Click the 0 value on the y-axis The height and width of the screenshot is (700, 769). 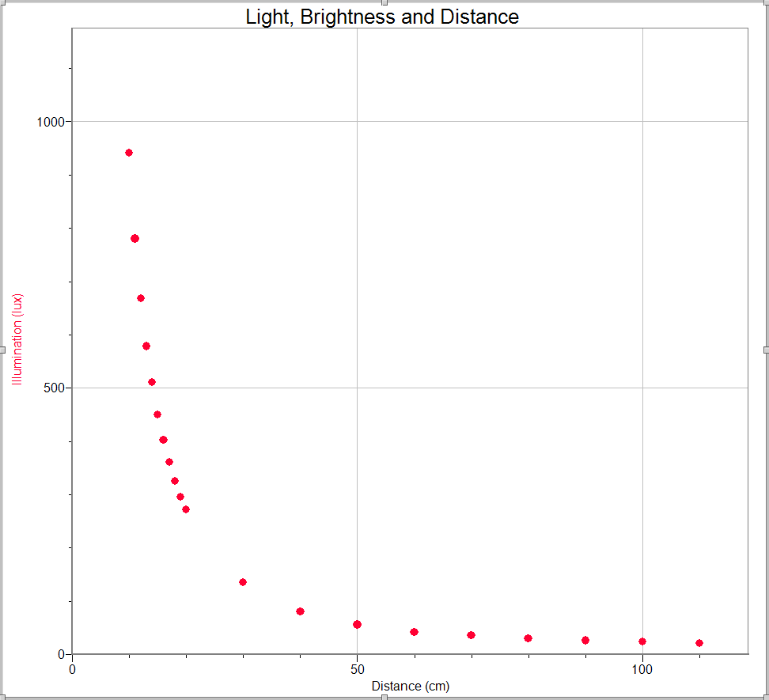(x=61, y=654)
